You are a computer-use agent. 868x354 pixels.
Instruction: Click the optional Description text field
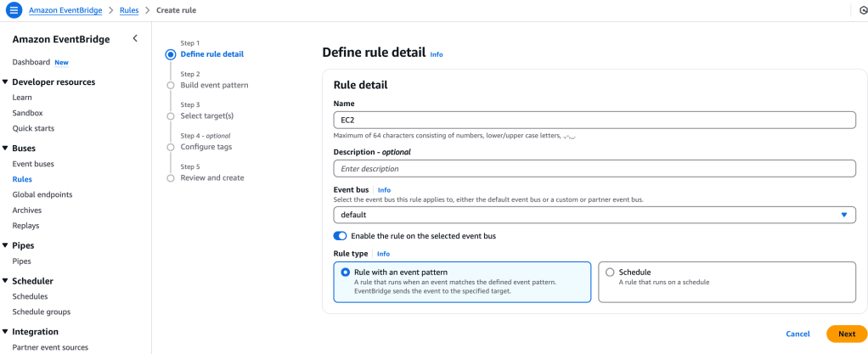click(x=595, y=169)
